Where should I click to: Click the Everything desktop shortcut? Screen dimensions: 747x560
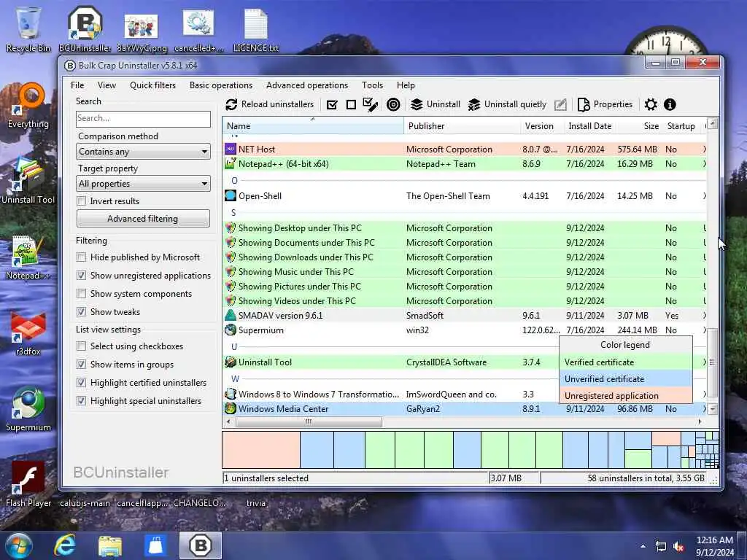coord(28,106)
